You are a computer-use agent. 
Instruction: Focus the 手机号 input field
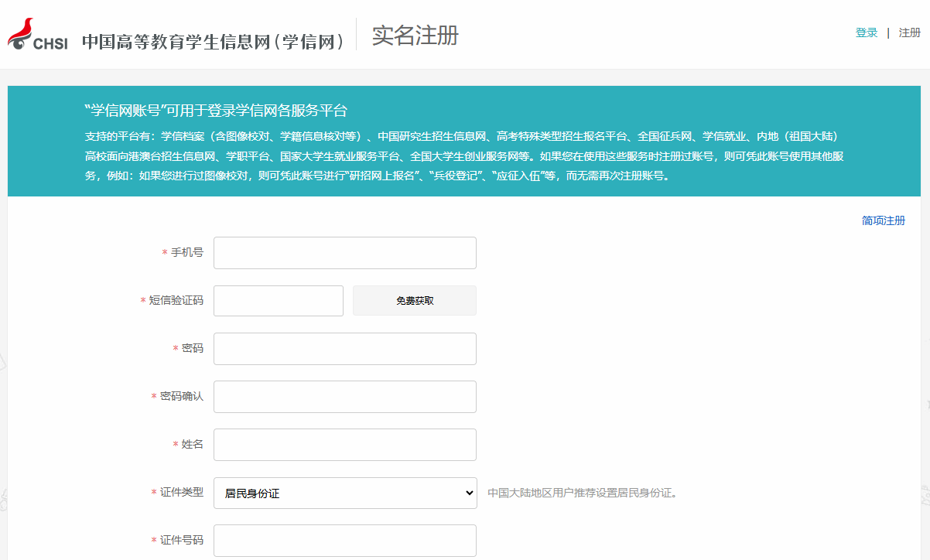tap(344, 253)
